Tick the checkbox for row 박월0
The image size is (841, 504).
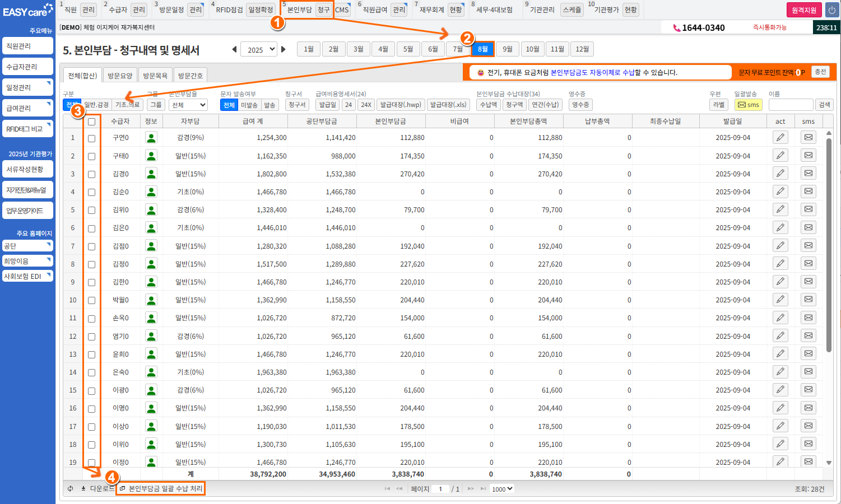tap(91, 300)
